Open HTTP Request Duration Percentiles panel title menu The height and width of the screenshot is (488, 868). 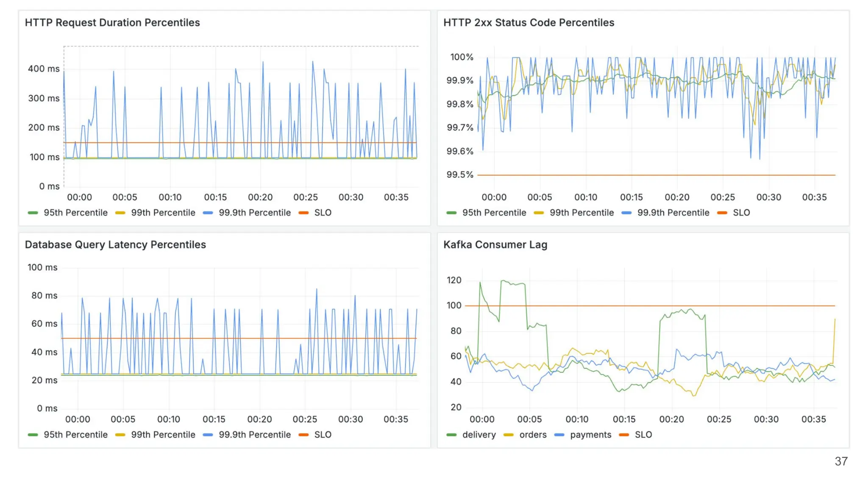coord(112,22)
